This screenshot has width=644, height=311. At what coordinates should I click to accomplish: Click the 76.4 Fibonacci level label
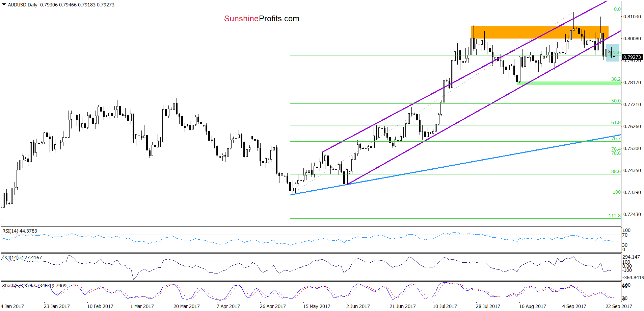[x=616, y=149]
